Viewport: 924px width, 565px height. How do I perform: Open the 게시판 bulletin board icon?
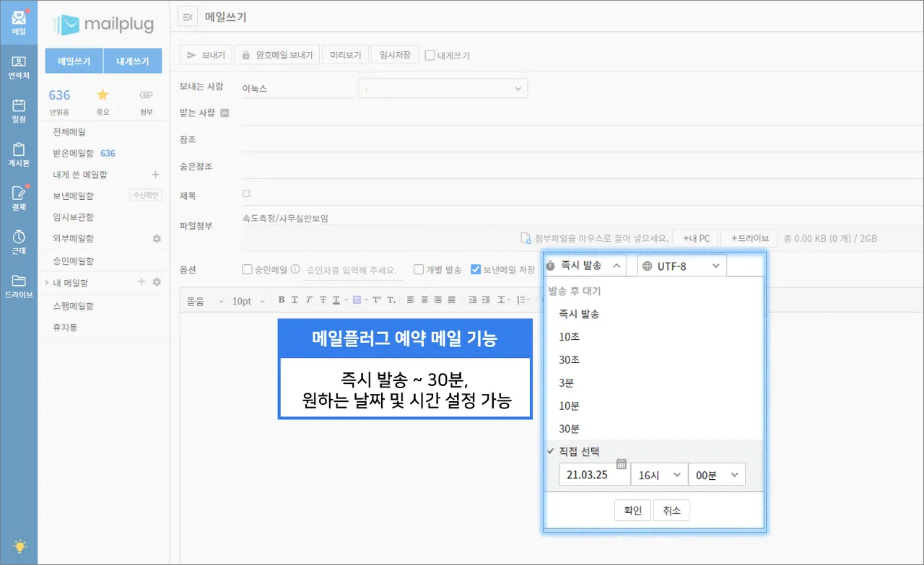point(19,154)
